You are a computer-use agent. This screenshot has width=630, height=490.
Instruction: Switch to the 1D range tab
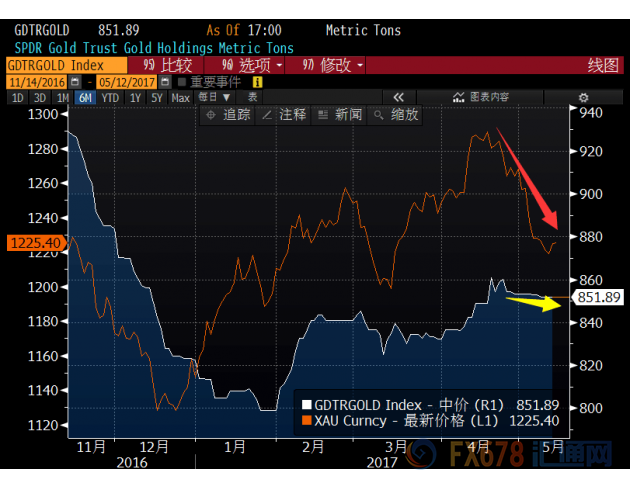pyautogui.click(x=18, y=98)
